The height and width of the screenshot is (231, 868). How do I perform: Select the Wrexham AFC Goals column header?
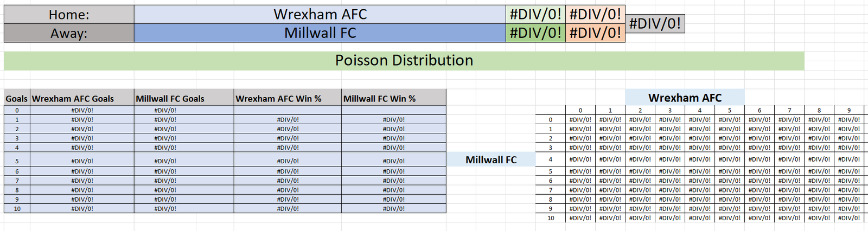point(82,98)
